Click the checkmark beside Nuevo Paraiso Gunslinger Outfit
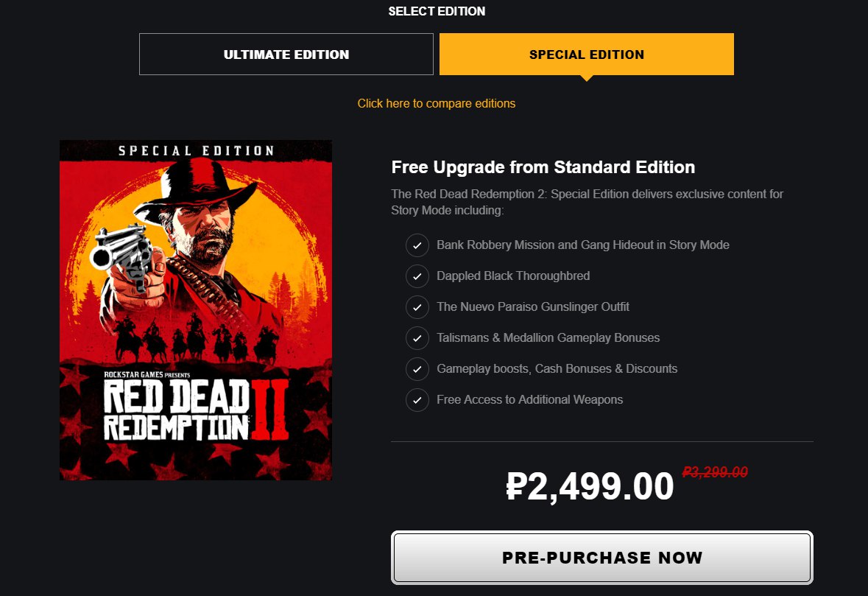 point(417,307)
